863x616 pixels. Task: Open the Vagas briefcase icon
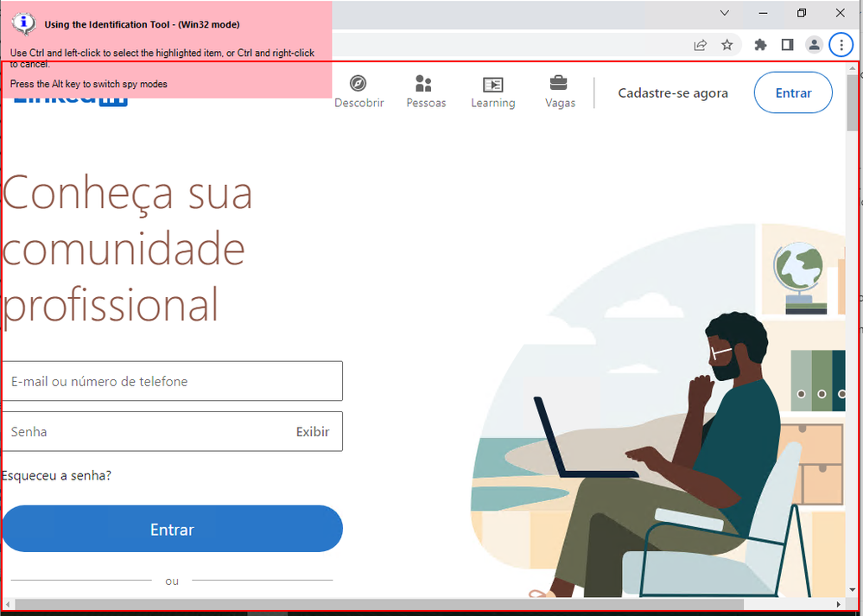tap(559, 84)
